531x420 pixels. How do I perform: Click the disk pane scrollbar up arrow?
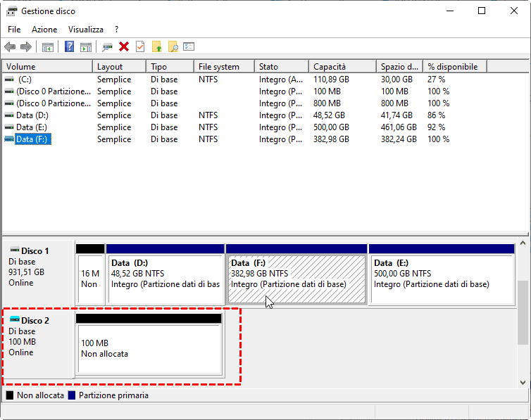click(x=523, y=243)
